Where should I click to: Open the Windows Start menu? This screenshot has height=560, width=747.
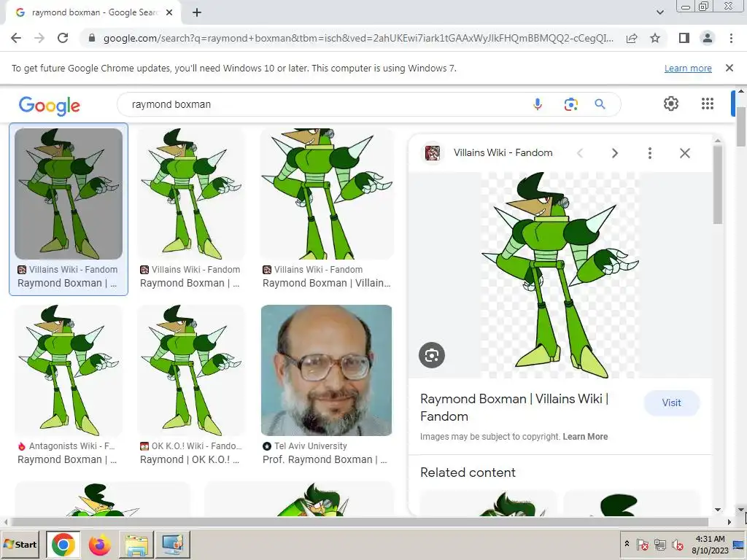pyautogui.click(x=20, y=544)
